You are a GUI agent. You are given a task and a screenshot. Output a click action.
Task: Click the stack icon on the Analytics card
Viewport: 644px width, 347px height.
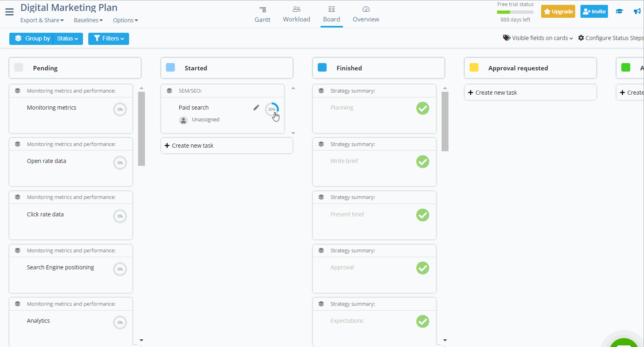[x=17, y=304]
